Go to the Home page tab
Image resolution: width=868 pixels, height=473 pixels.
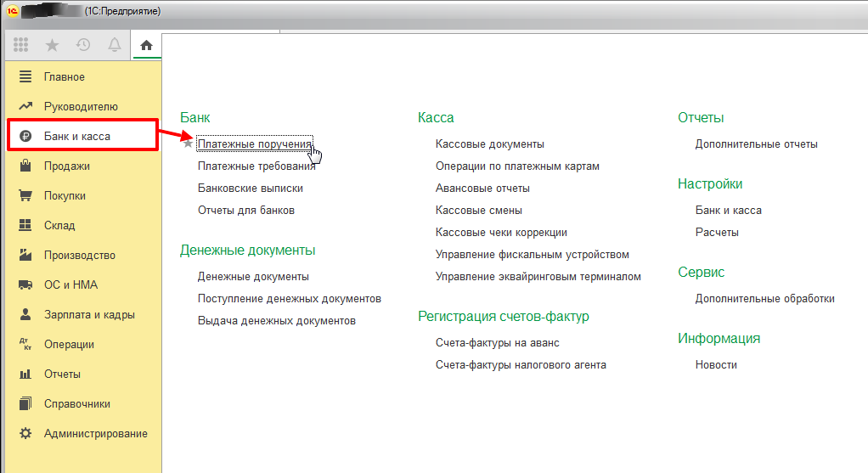(x=146, y=45)
